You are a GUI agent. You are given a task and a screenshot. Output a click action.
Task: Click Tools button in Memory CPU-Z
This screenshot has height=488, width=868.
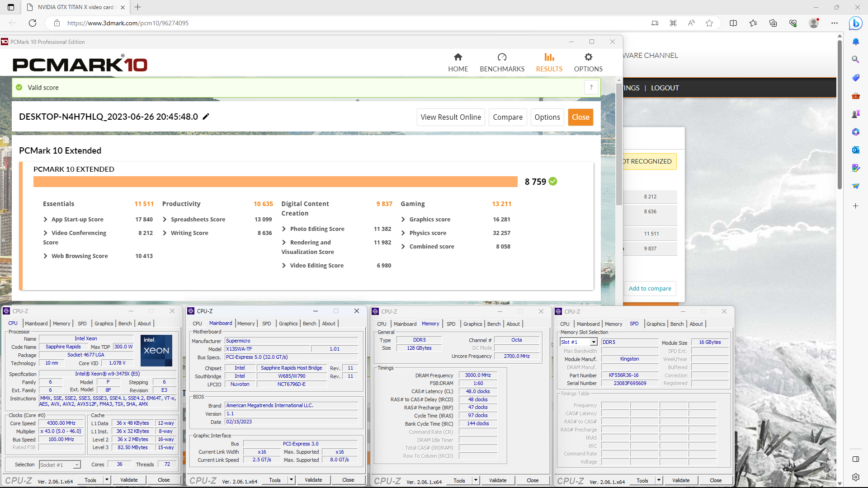click(459, 480)
